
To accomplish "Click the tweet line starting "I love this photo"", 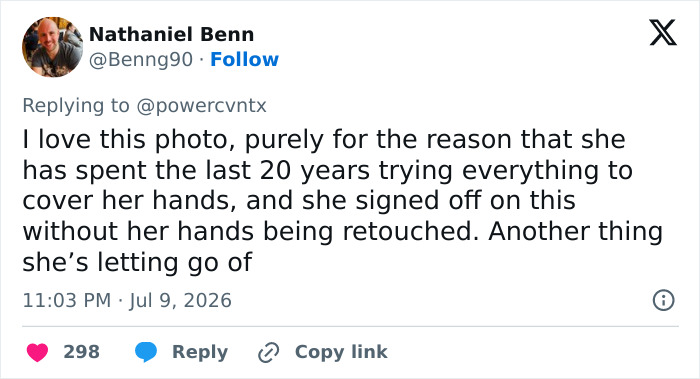I will click(x=324, y=140).
